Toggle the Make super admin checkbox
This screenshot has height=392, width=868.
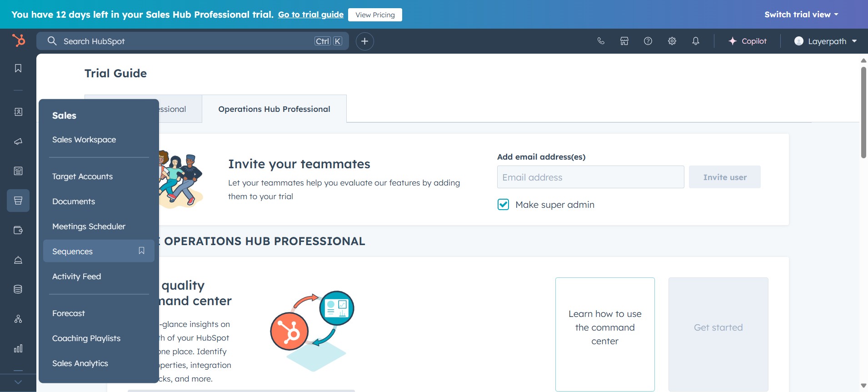503,205
